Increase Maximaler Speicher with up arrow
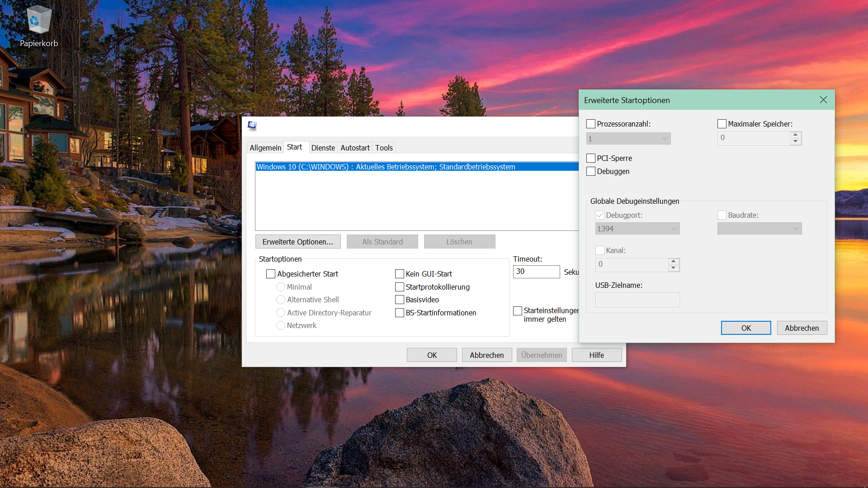 tap(795, 135)
